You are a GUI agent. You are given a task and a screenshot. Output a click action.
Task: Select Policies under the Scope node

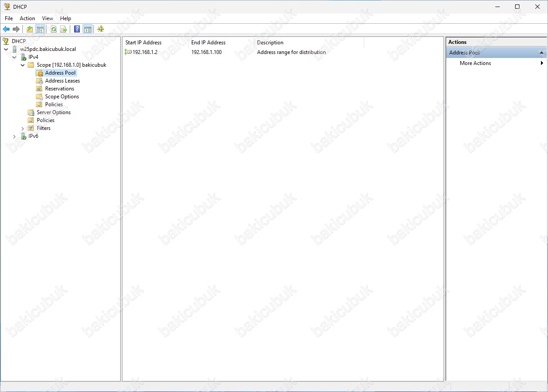pyautogui.click(x=54, y=104)
